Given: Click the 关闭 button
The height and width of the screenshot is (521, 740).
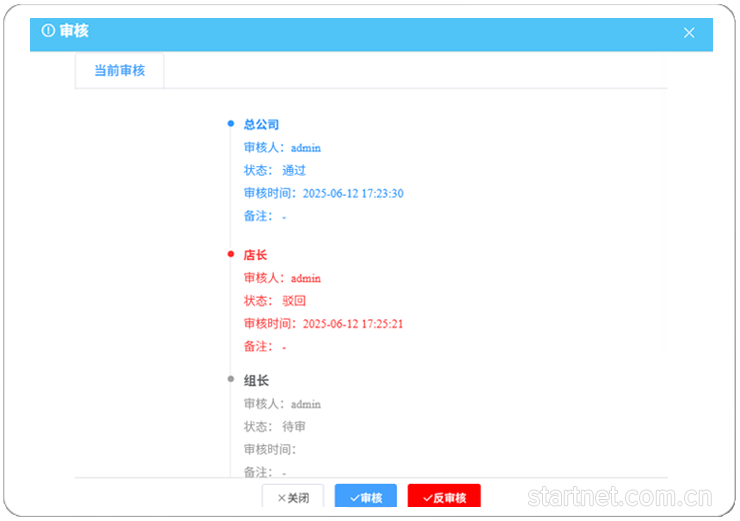Looking at the screenshot, I should (293, 497).
